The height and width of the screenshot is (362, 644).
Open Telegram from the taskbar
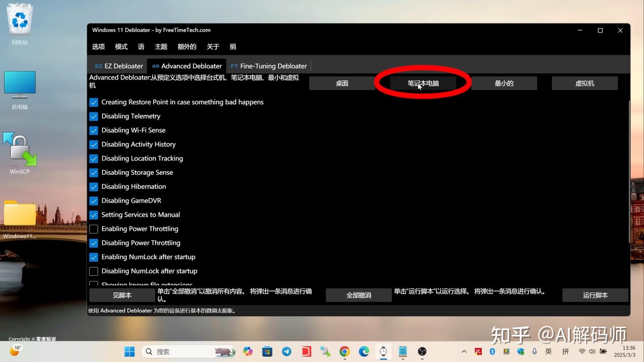pyautogui.click(x=286, y=352)
